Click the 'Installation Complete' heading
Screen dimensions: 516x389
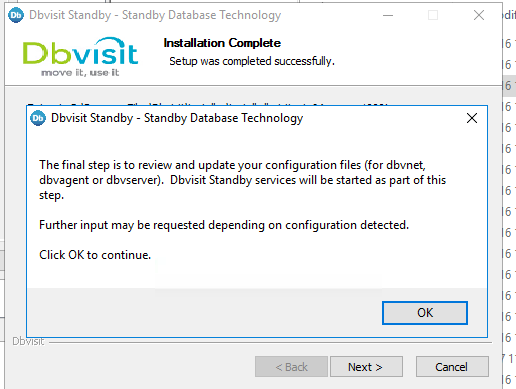tap(222, 43)
